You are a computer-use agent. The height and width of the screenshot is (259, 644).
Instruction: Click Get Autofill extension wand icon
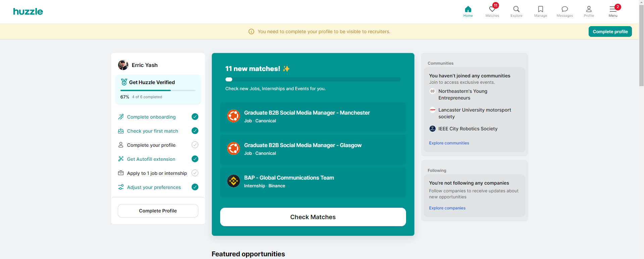click(121, 159)
